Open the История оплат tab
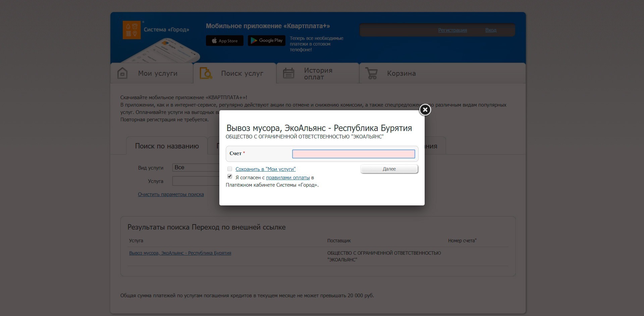644x316 pixels. [x=318, y=73]
